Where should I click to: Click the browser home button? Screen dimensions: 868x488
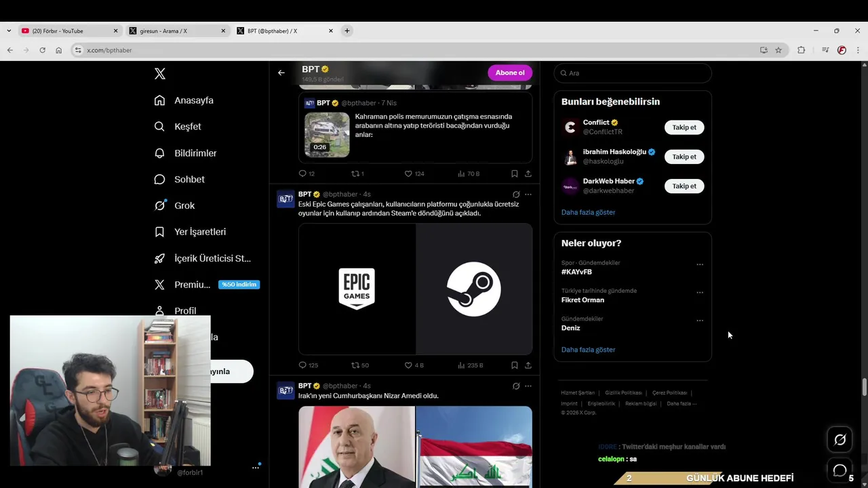(59, 50)
